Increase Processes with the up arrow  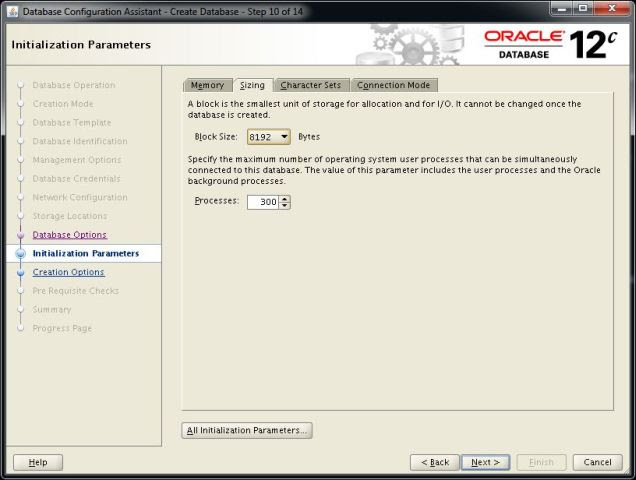[285, 199]
